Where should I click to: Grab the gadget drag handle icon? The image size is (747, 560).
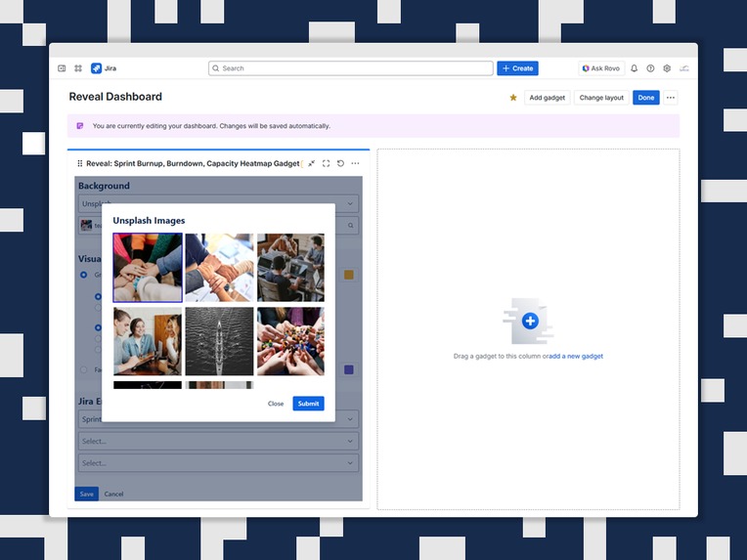(x=79, y=163)
